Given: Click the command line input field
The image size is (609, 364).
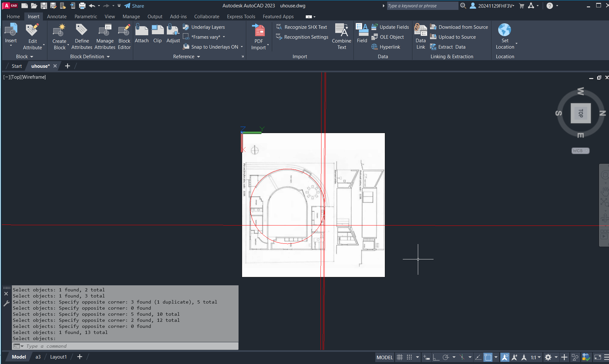Looking at the screenshot, I should pos(128,346).
